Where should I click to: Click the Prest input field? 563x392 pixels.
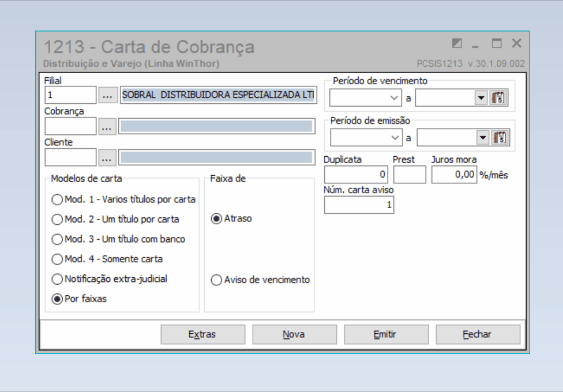tap(410, 175)
